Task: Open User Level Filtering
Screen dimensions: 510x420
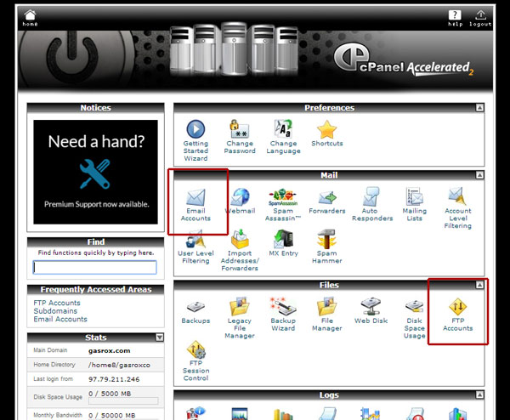Action: coord(195,247)
